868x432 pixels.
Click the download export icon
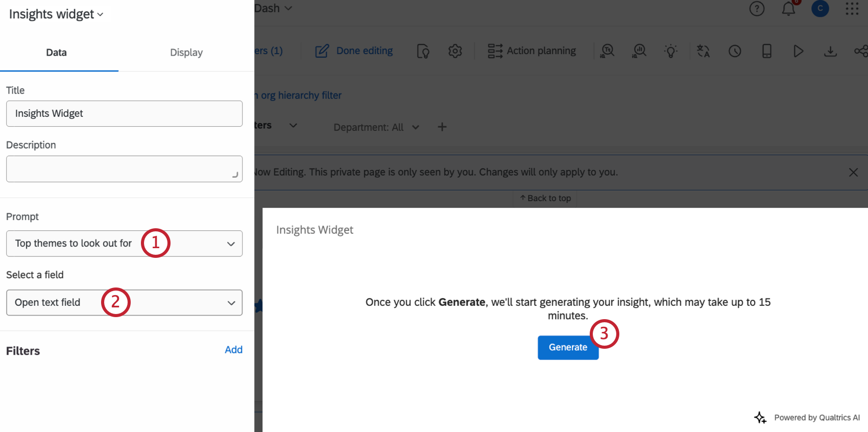click(830, 51)
